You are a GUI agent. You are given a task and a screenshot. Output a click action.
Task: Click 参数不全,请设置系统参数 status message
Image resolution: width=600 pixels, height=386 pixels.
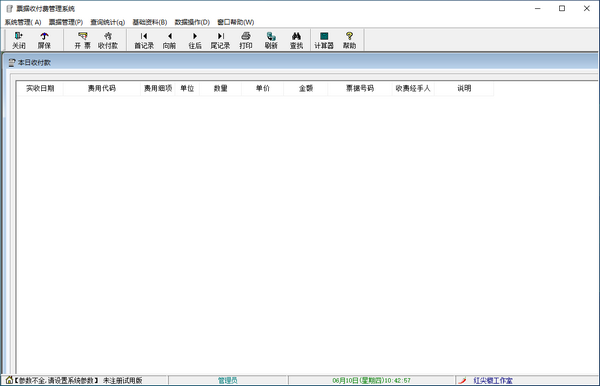tap(57, 380)
